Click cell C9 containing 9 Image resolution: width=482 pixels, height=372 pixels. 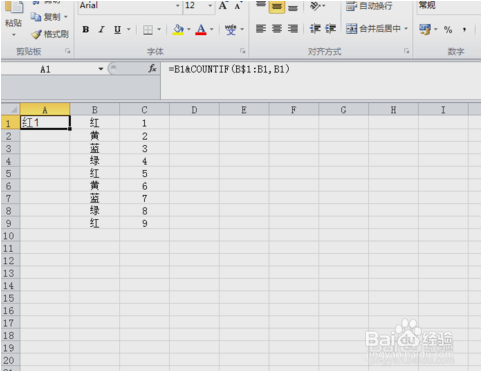(144, 223)
